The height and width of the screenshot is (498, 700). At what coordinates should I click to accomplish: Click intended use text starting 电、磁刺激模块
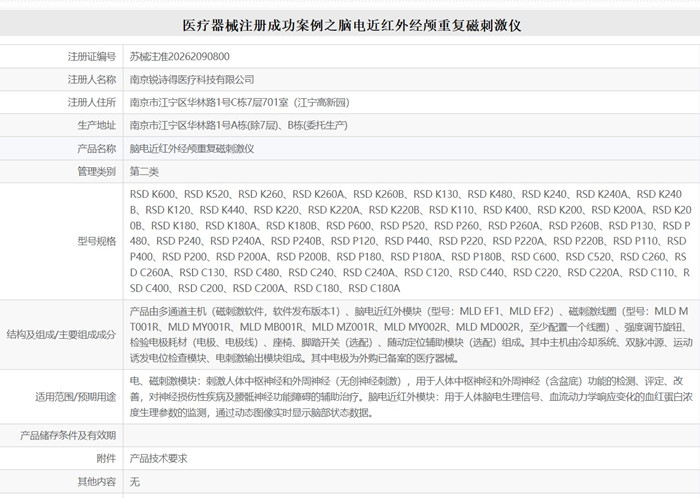411,397
